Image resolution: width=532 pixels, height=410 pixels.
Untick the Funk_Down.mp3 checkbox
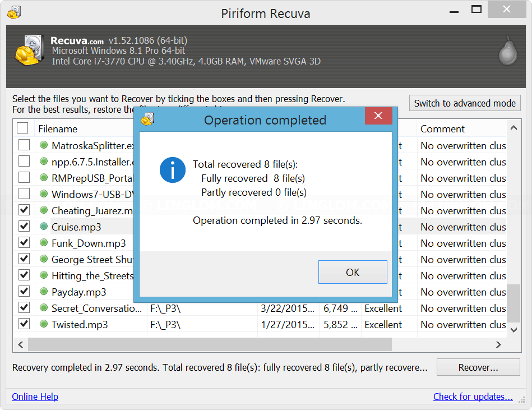[24, 242]
